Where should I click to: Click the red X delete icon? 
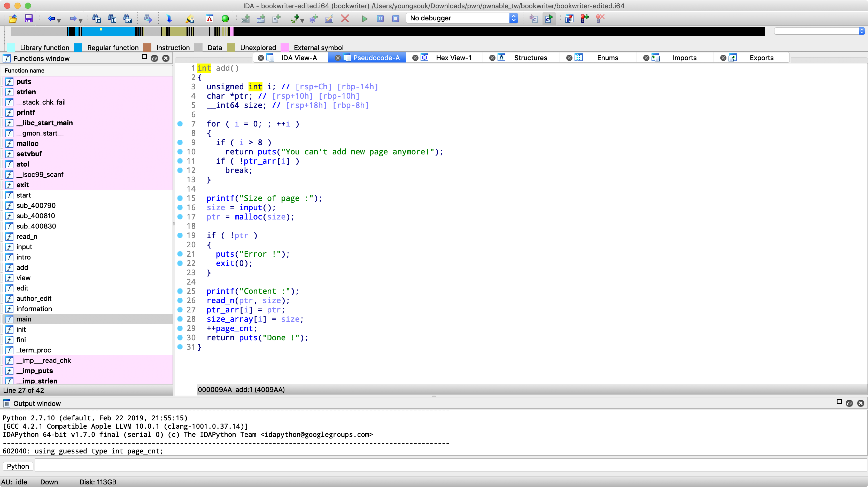point(345,19)
